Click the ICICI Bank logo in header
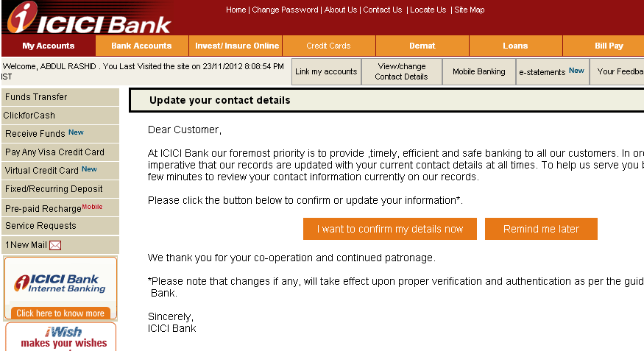The height and width of the screenshot is (351, 644). (x=89, y=18)
